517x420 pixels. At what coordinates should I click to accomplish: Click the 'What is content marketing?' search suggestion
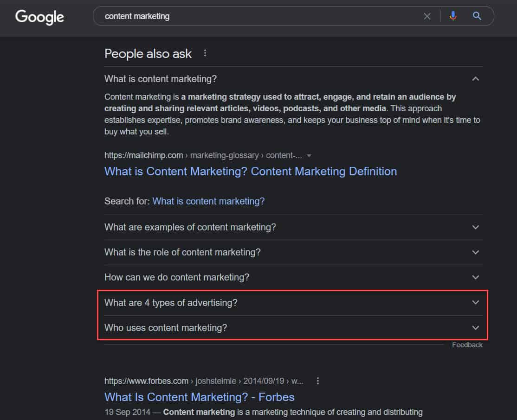208,201
